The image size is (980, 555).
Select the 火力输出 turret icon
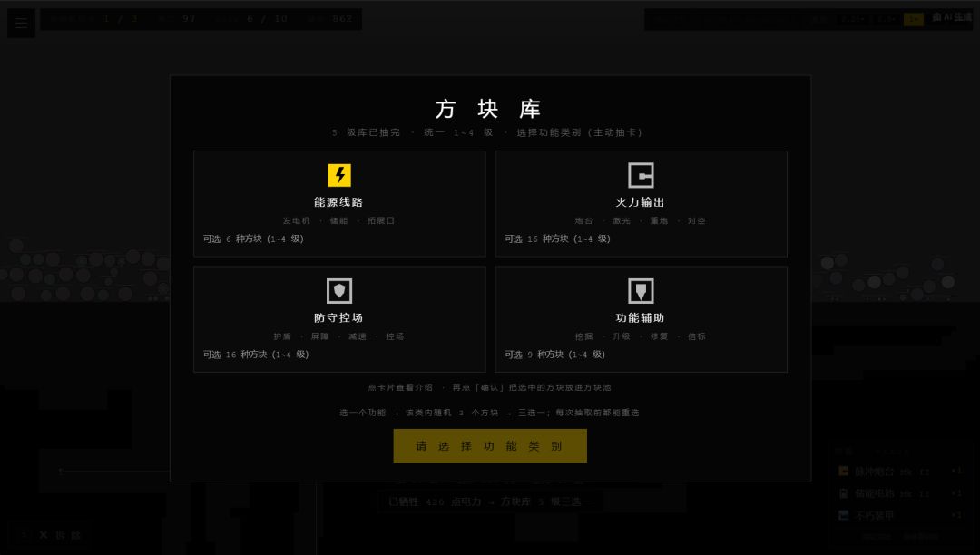click(x=641, y=175)
